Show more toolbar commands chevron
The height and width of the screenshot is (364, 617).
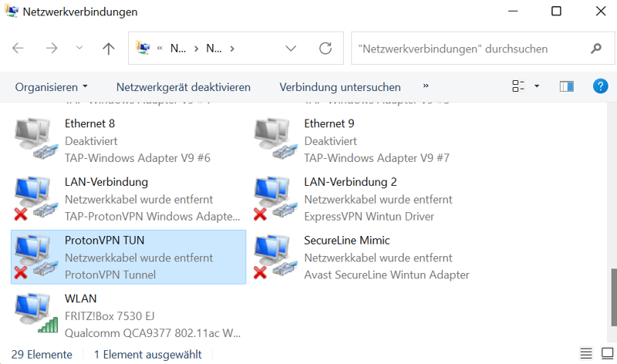426,86
